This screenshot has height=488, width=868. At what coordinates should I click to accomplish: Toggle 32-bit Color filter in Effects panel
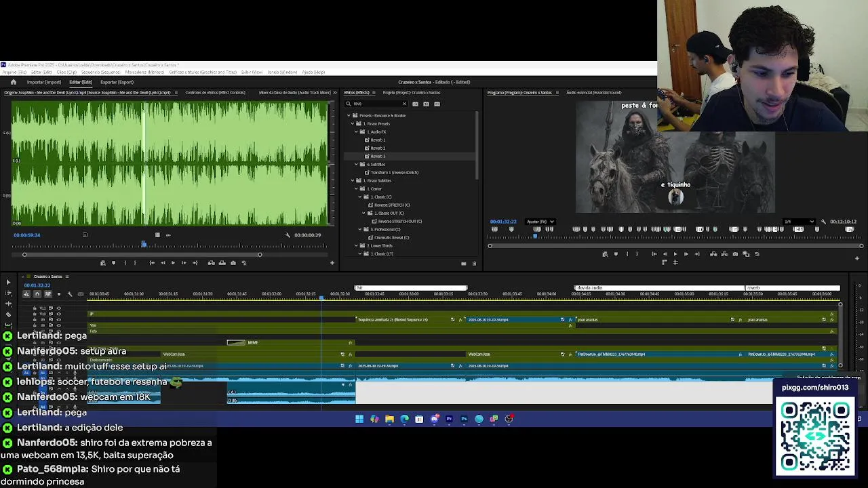coord(426,104)
